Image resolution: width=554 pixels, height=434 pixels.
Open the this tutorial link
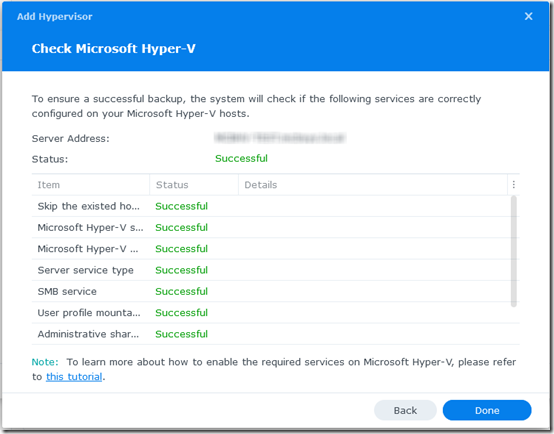(x=74, y=377)
